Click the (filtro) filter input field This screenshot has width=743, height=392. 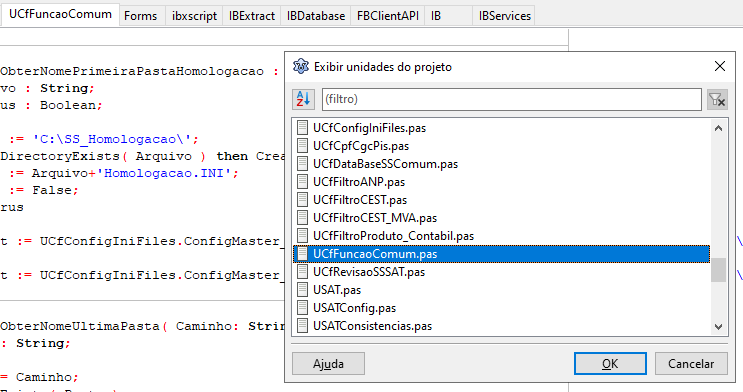pos(512,99)
